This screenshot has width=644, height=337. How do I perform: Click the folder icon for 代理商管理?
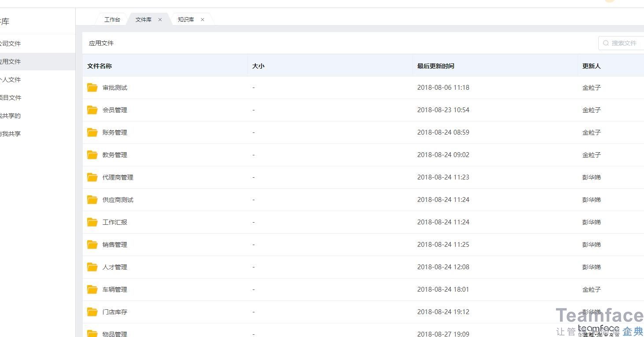pyautogui.click(x=92, y=177)
